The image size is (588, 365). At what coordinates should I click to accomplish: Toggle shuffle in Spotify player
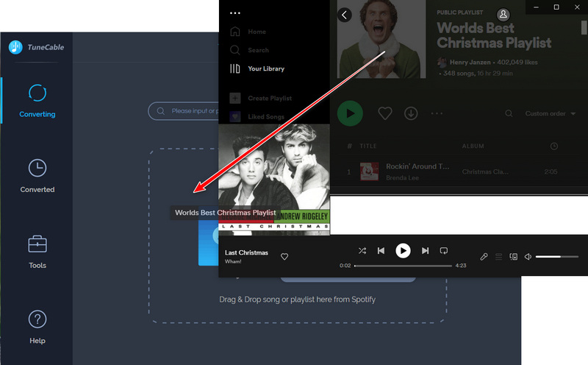point(362,250)
